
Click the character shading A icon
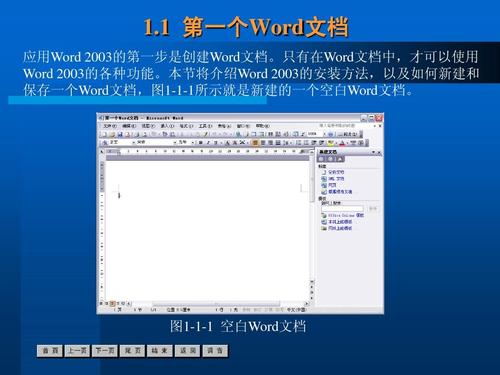coord(235,143)
